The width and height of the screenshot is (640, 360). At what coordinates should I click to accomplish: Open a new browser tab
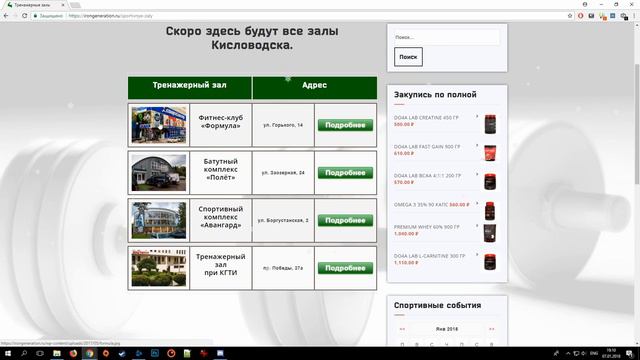(x=75, y=5)
